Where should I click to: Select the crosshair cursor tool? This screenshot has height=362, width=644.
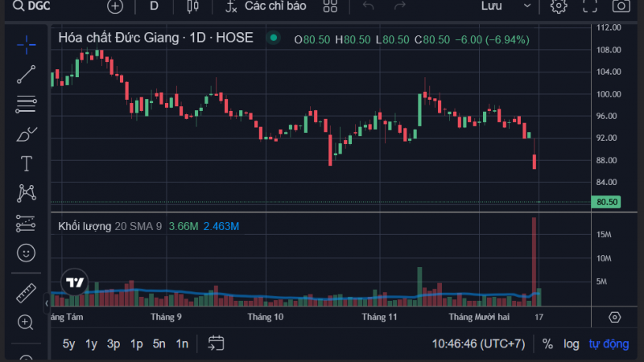26,44
